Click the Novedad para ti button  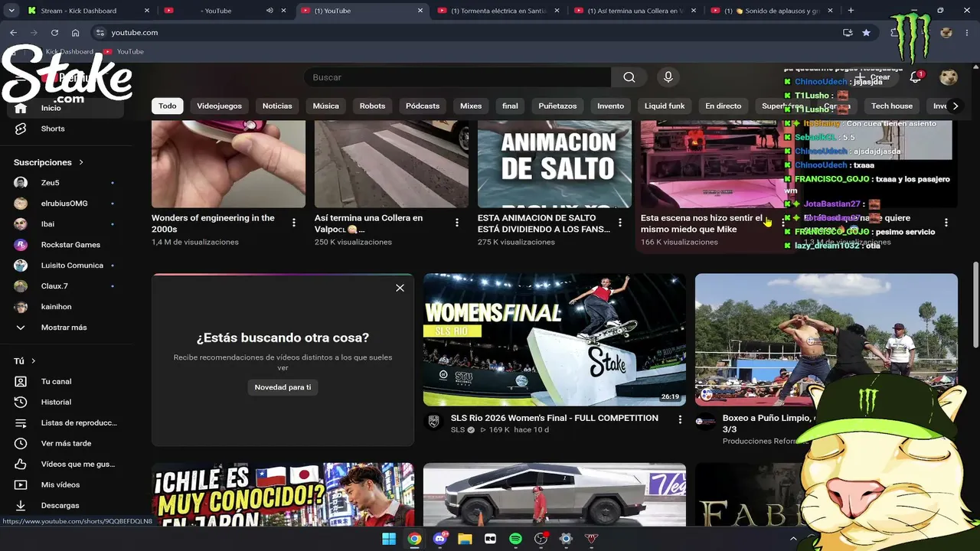[283, 387]
